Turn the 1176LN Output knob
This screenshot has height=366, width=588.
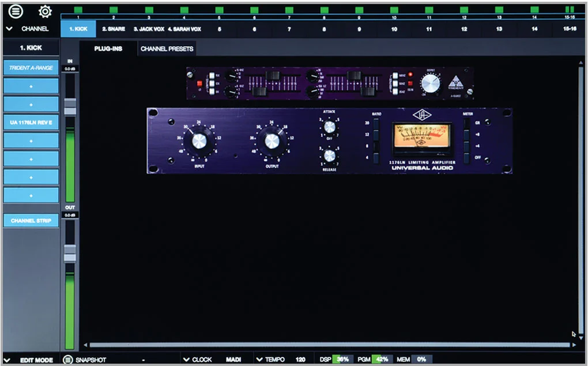pyautogui.click(x=272, y=141)
